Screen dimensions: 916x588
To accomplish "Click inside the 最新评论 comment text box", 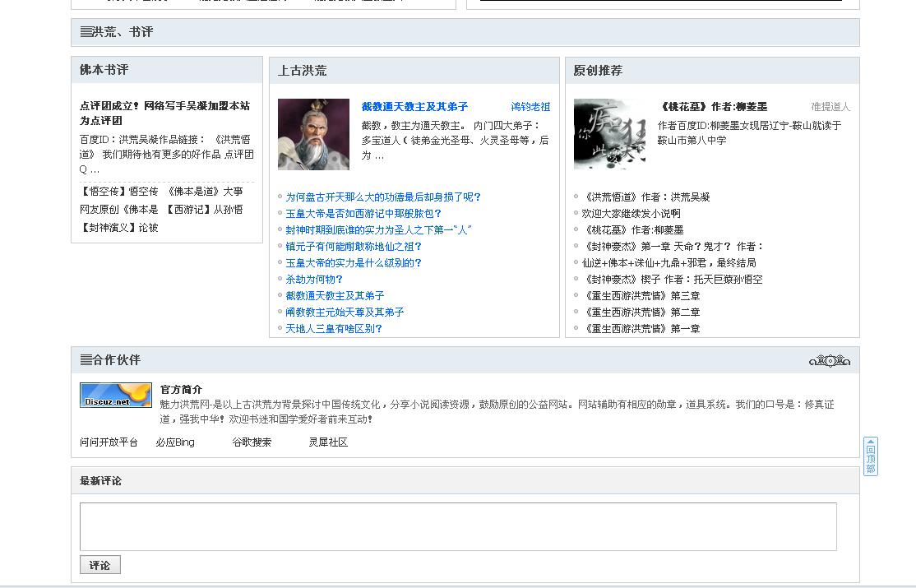I will [x=457, y=526].
